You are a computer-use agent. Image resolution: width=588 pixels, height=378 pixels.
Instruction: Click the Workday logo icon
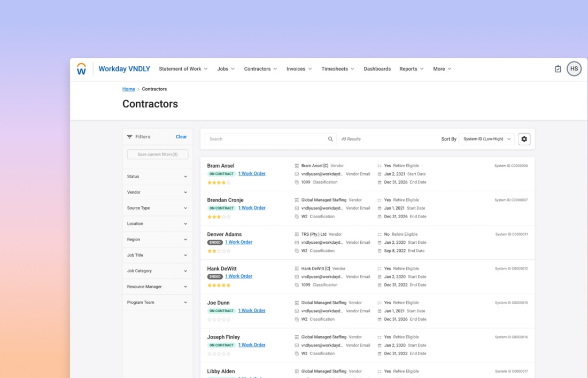81,69
